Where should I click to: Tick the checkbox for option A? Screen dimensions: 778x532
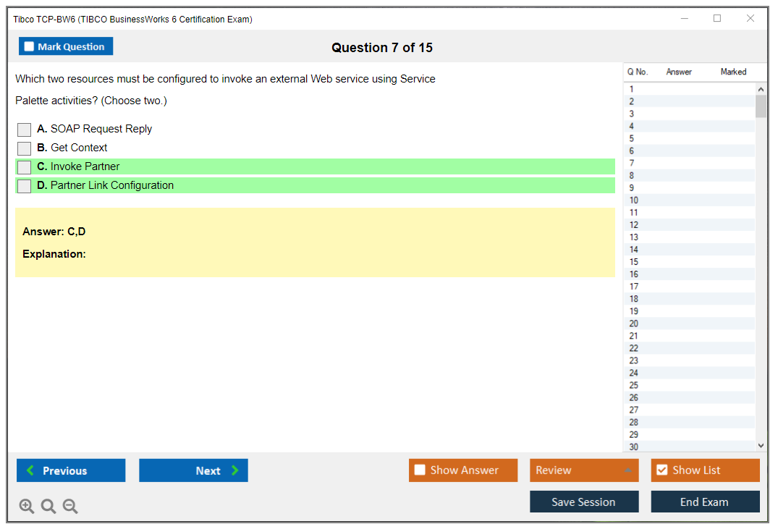click(x=25, y=130)
